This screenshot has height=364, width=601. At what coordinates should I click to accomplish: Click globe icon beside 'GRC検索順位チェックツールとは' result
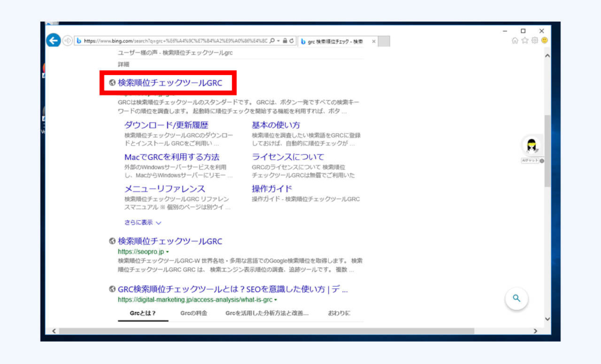(112, 290)
